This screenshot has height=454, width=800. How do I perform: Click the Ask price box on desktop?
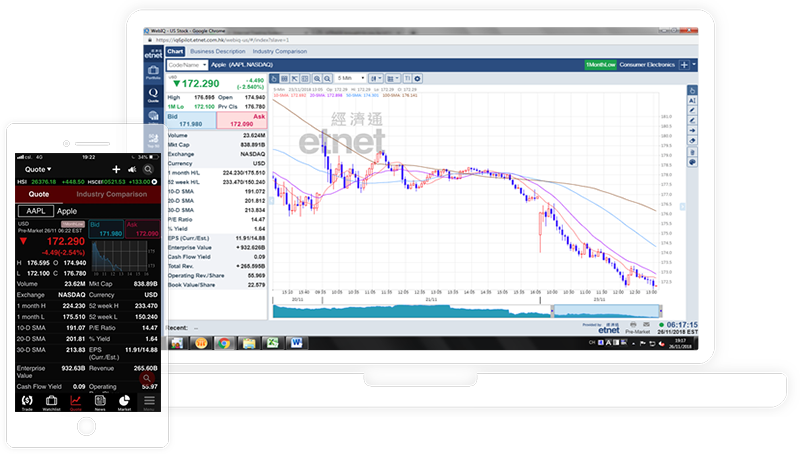pyautogui.click(x=242, y=120)
